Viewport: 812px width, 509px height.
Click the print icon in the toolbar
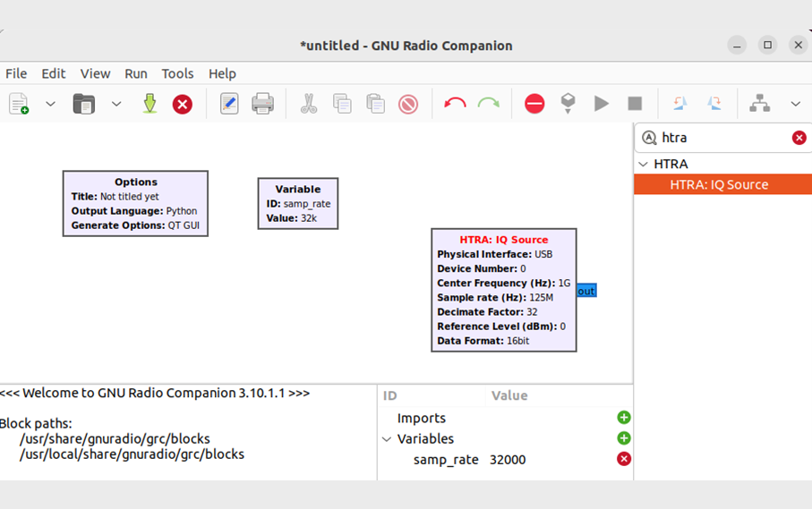click(x=262, y=104)
